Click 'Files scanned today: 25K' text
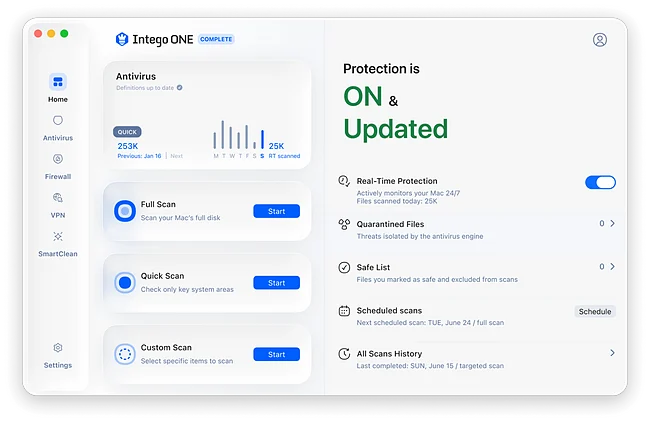 point(397,201)
